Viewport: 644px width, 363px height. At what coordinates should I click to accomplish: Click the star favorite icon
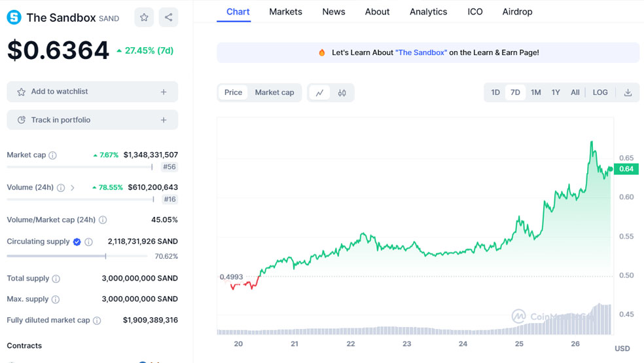tap(144, 18)
